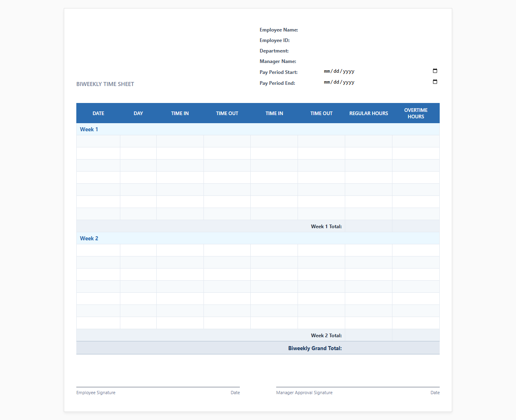Click the Pay Period End label
The height and width of the screenshot is (420, 516).
point(277,83)
